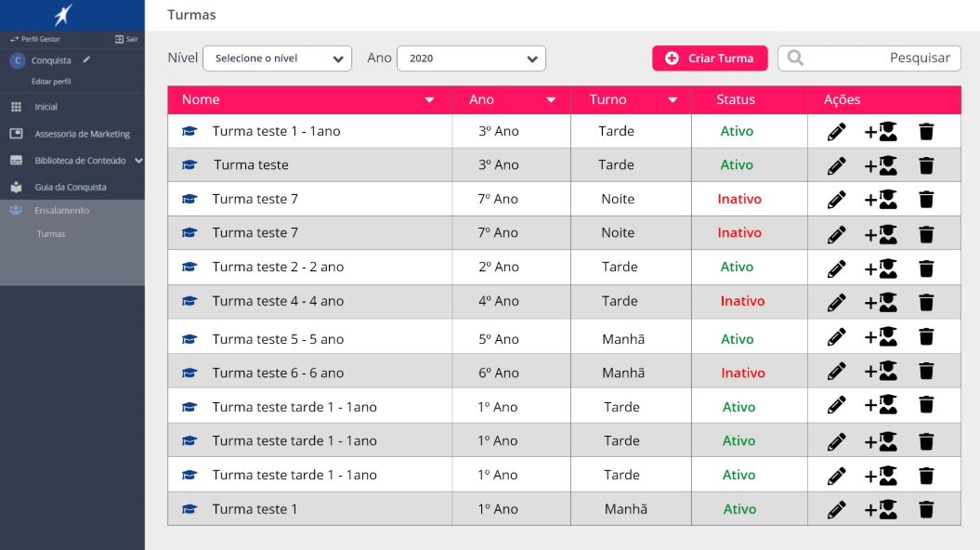This screenshot has width=980, height=550.
Task: Delete the Turma teste 6 - 6 ano row
Action: [925, 372]
